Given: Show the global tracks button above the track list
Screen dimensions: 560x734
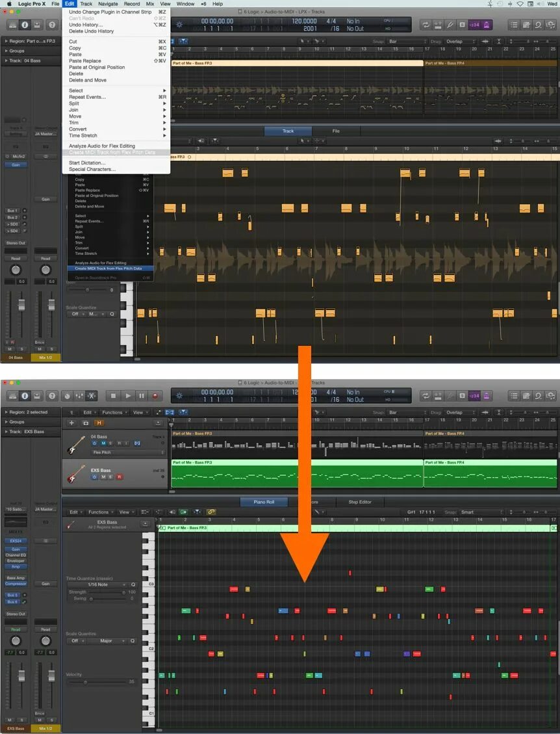Looking at the screenshot, I should tap(158, 423).
